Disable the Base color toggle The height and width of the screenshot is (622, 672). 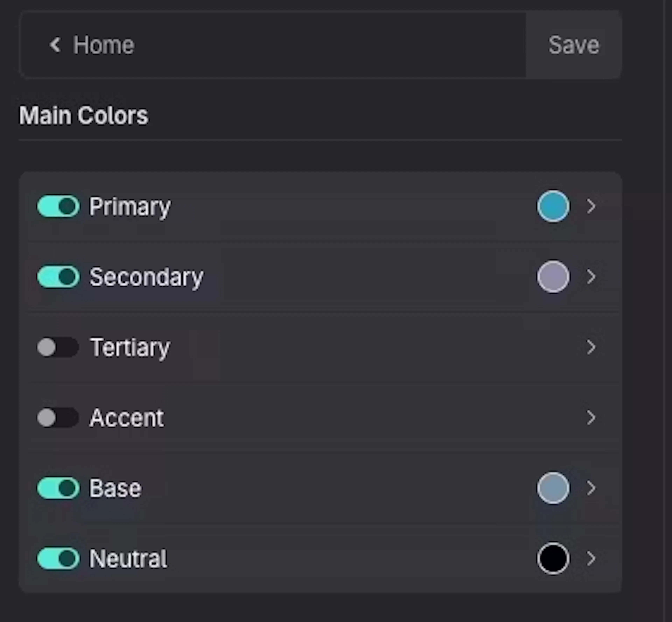pyautogui.click(x=59, y=488)
